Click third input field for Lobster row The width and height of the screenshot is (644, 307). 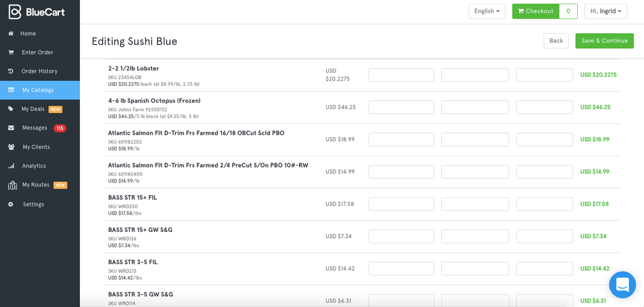tap(544, 75)
